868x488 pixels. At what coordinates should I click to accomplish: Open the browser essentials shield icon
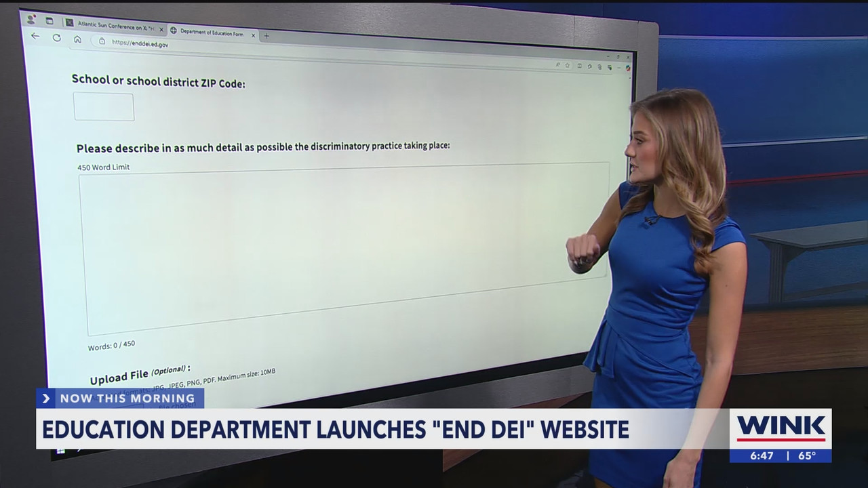click(610, 68)
